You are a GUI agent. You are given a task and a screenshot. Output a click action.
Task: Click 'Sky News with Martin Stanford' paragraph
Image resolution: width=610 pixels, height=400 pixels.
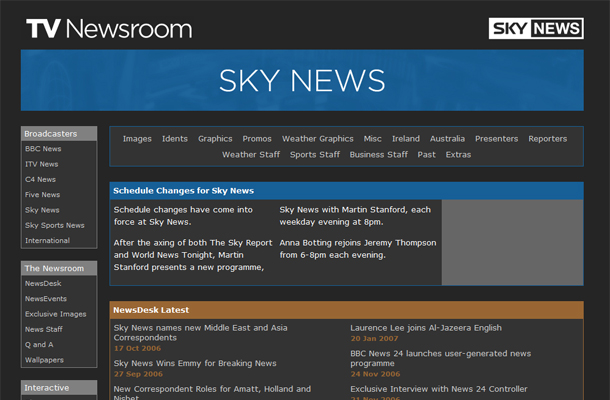pos(355,216)
